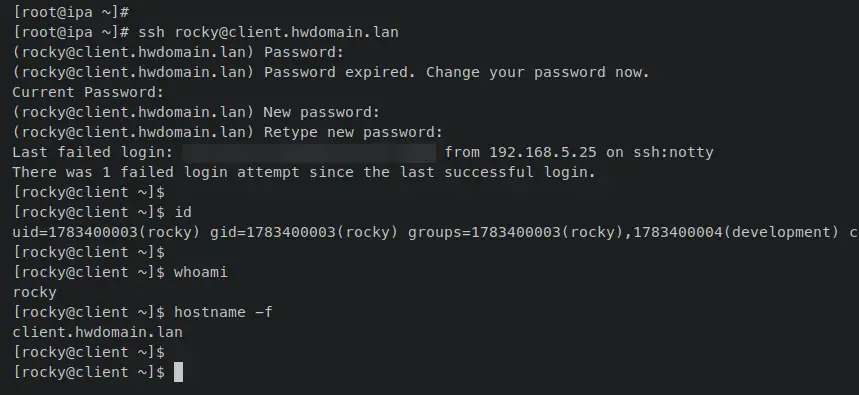Click the uid=1783400003(rocky) value

pyautogui.click(x=106, y=232)
